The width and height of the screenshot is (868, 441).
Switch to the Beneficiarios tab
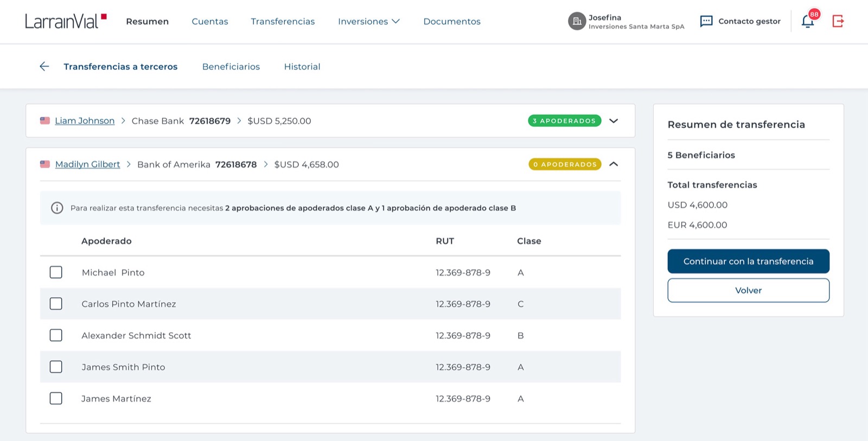click(x=231, y=66)
